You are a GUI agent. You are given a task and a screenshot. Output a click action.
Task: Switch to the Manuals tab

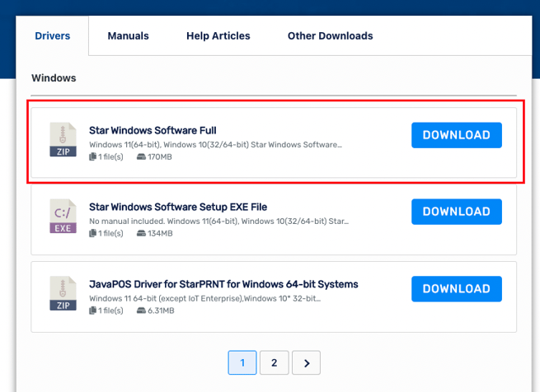(128, 36)
